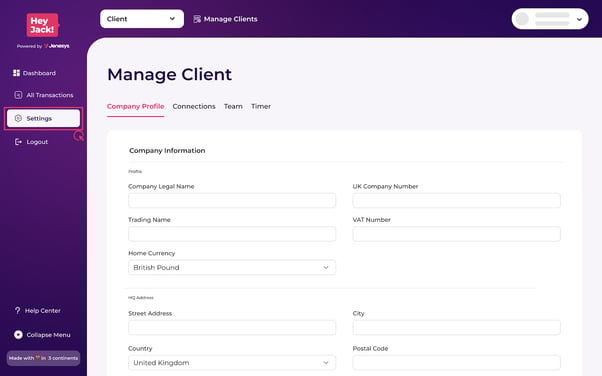Open Help Center question mark icon
The width and height of the screenshot is (602, 376).
[x=17, y=310]
